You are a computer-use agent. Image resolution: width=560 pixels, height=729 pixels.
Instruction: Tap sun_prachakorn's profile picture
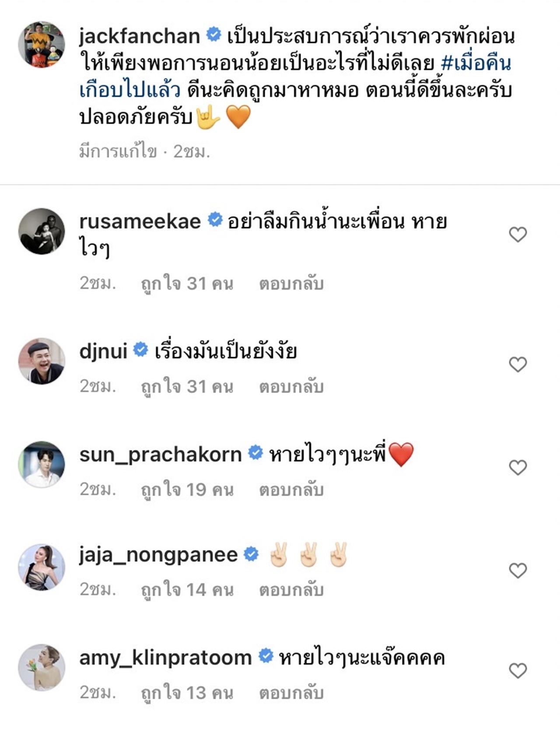[x=42, y=464]
